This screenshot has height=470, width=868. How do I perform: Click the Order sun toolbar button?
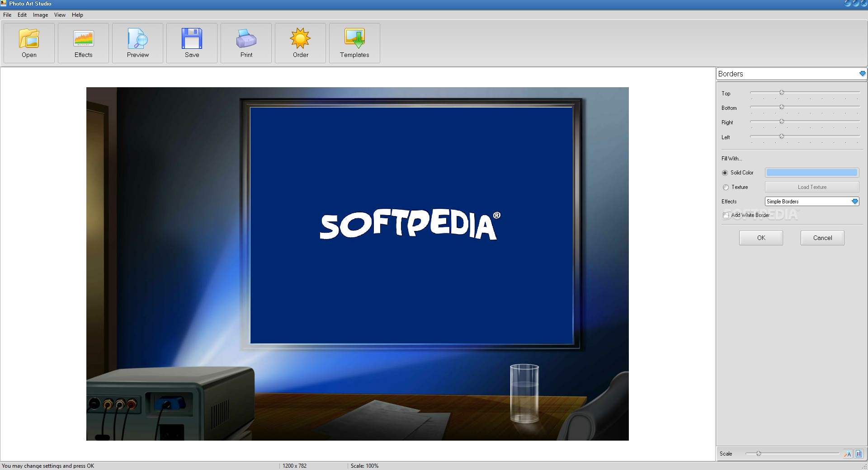(300, 43)
